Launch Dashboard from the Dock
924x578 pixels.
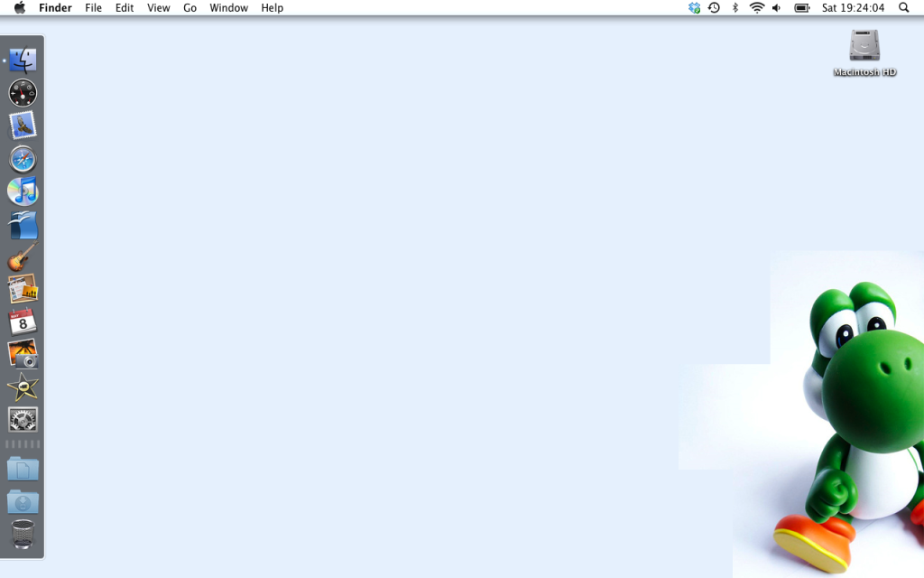pyautogui.click(x=23, y=93)
